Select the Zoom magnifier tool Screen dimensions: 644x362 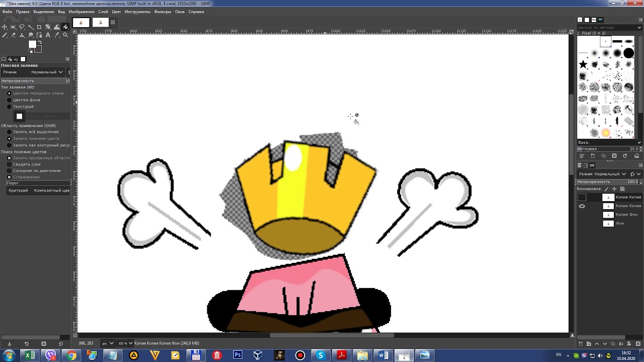(65, 35)
